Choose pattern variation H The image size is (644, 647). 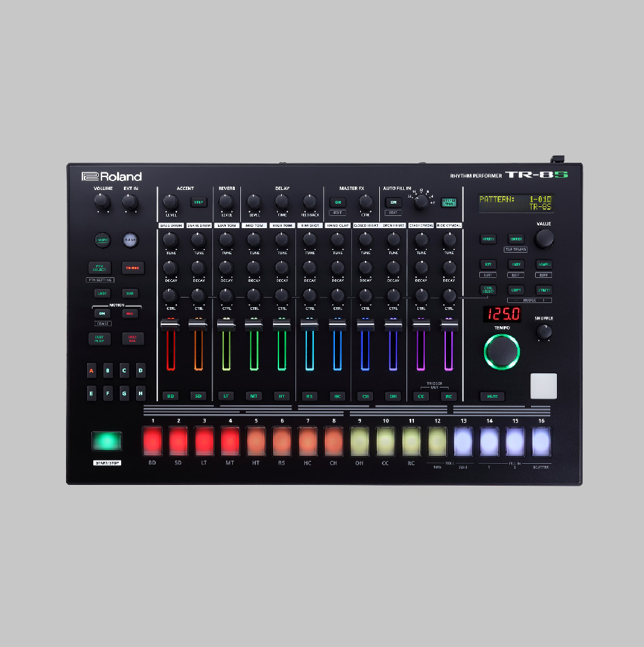[141, 393]
